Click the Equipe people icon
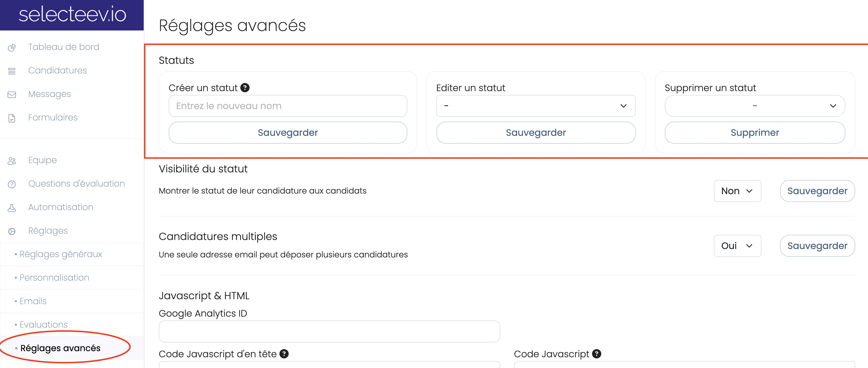868x368 pixels. point(12,161)
